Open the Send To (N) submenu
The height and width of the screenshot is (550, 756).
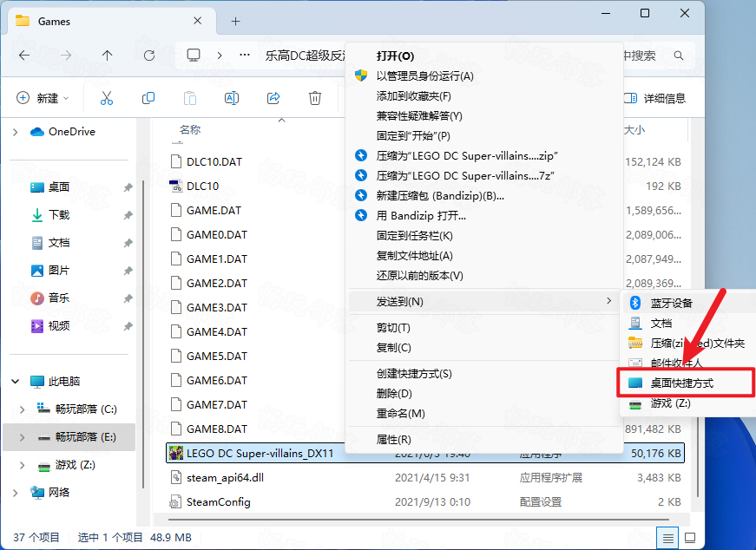click(484, 301)
